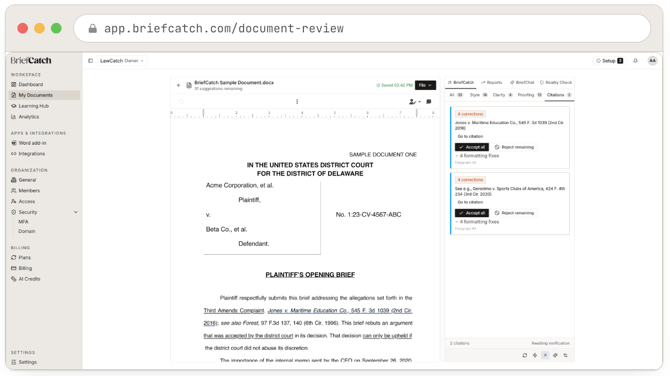Select the Citations filter tab
Viewport: 670px width, 376px height.
[559, 95]
